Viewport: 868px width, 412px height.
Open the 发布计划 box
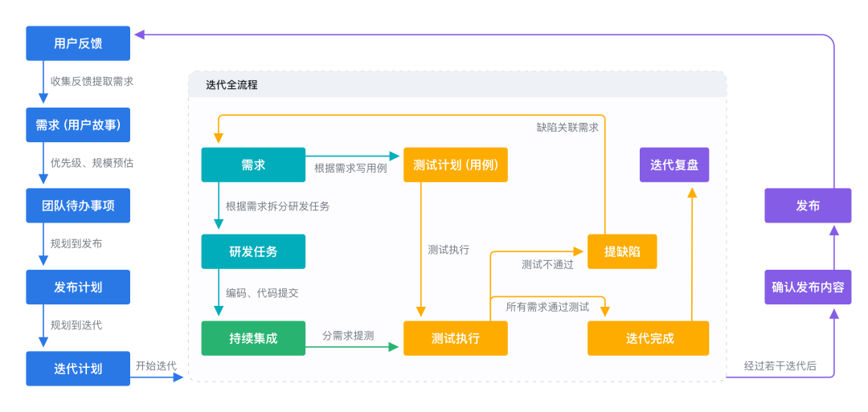(x=78, y=287)
